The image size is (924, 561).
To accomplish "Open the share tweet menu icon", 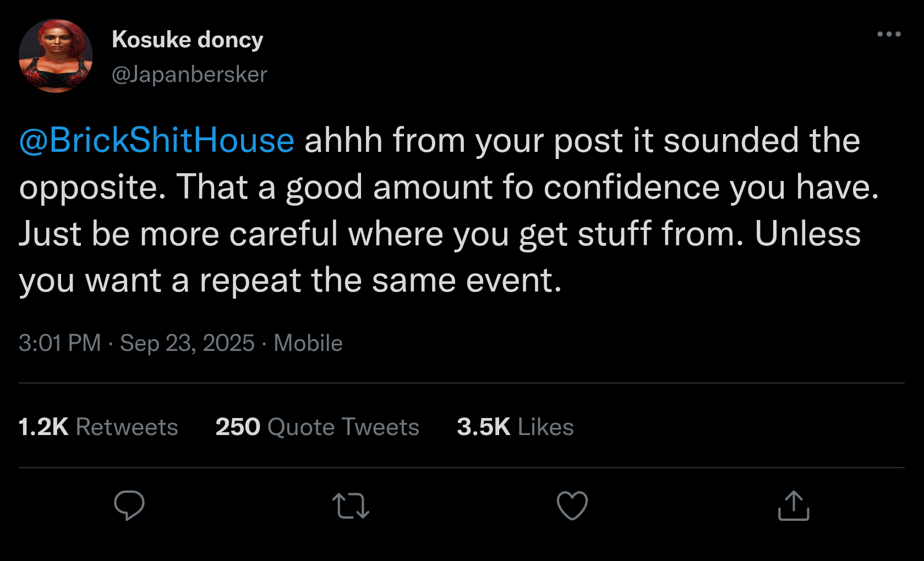I will tap(794, 506).
